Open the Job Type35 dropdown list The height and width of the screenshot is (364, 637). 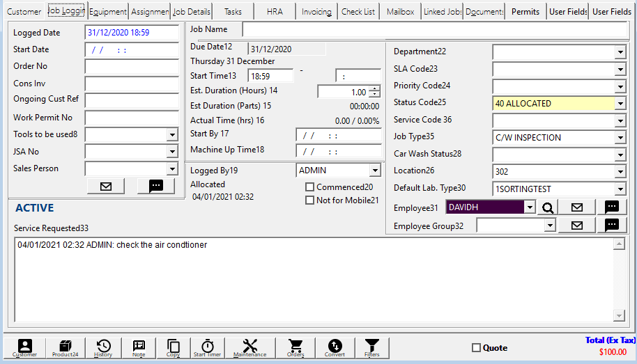click(620, 138)
